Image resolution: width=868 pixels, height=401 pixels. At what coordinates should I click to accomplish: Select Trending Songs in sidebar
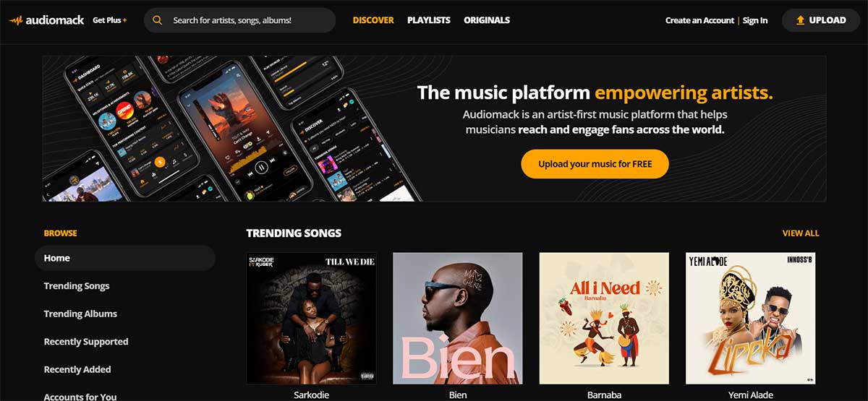coord(77,286)
